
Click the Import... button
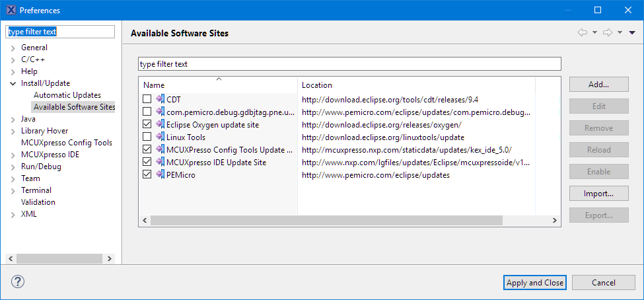click(x=599, y=193)
